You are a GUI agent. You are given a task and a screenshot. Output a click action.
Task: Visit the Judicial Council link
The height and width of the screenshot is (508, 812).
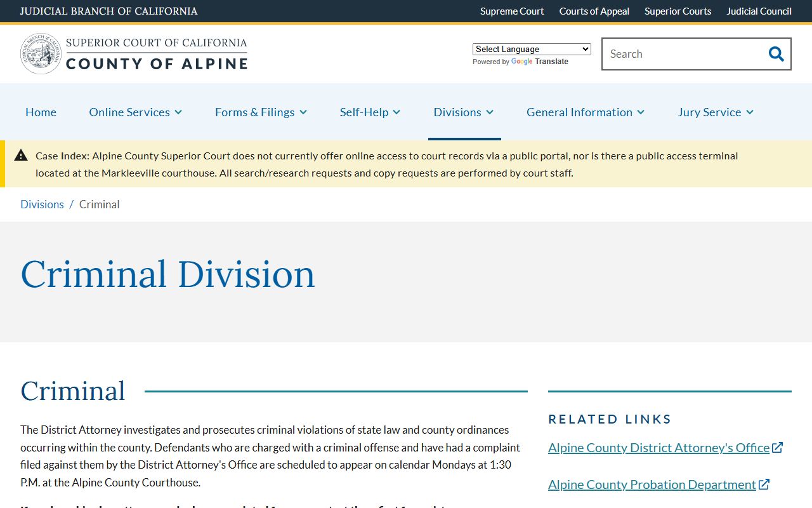[x=759, y=11]
